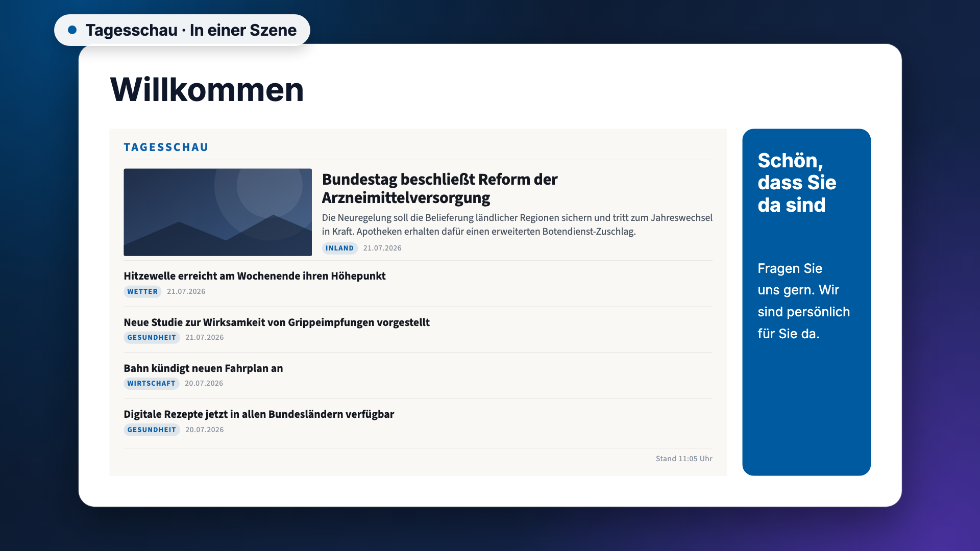Click the TAGESSCHAU section header
Image resolution: width=980 pixels, height=551 pixels.
[166, 147]
